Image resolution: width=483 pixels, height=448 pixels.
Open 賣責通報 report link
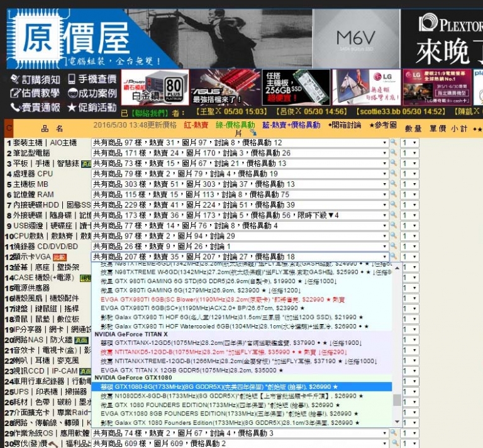[x=35, y=107]
